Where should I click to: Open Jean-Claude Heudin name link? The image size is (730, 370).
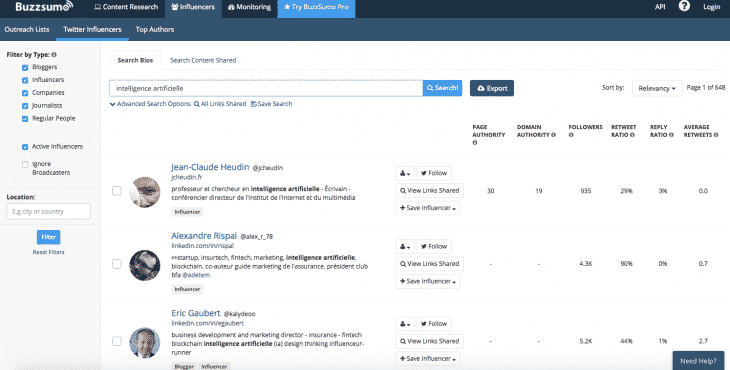pos(210,167)
